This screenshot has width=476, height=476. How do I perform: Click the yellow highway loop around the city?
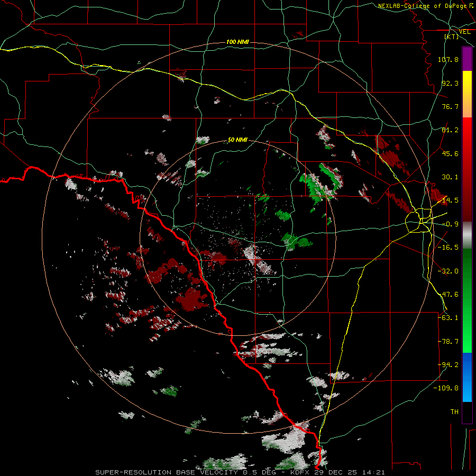[418, 221]
